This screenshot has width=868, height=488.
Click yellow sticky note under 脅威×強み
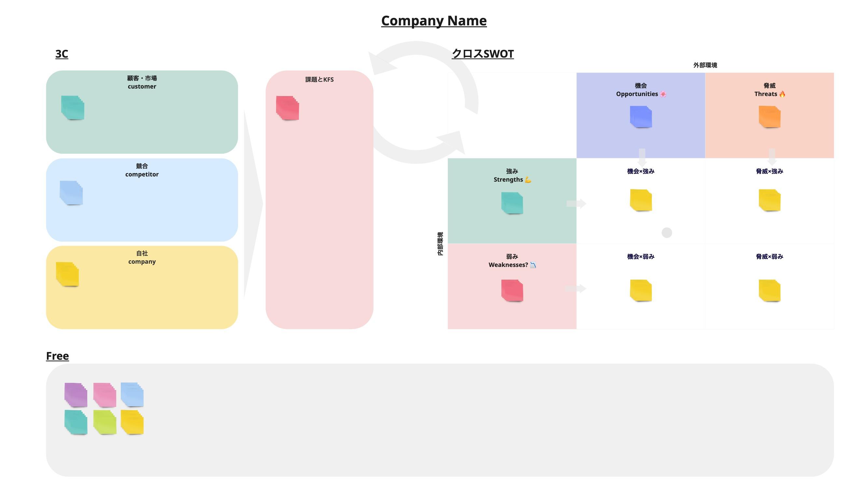(770, 200)
